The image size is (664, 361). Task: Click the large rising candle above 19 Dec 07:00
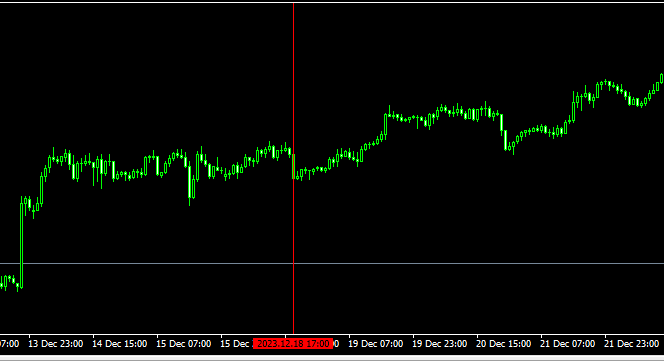point(385,124)
